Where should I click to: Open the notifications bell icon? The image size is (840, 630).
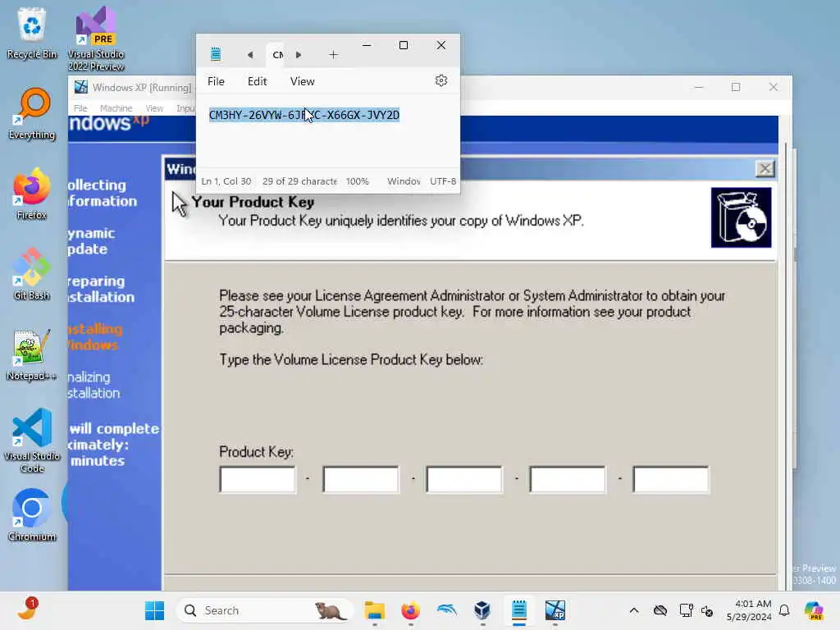[x=784, y=610]
